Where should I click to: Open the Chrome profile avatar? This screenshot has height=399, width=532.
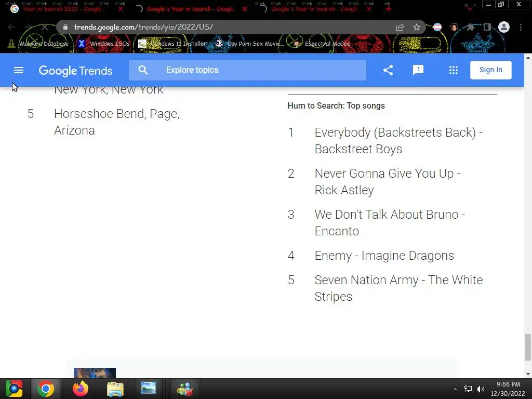[504, 27]
